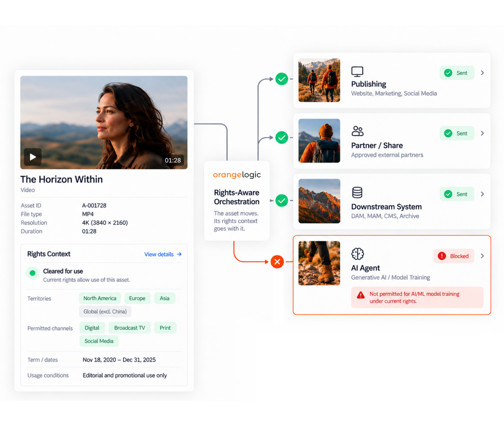Click the Sent badge on Partner / Share
The image size is (504, 426).
tap(457, 133)
